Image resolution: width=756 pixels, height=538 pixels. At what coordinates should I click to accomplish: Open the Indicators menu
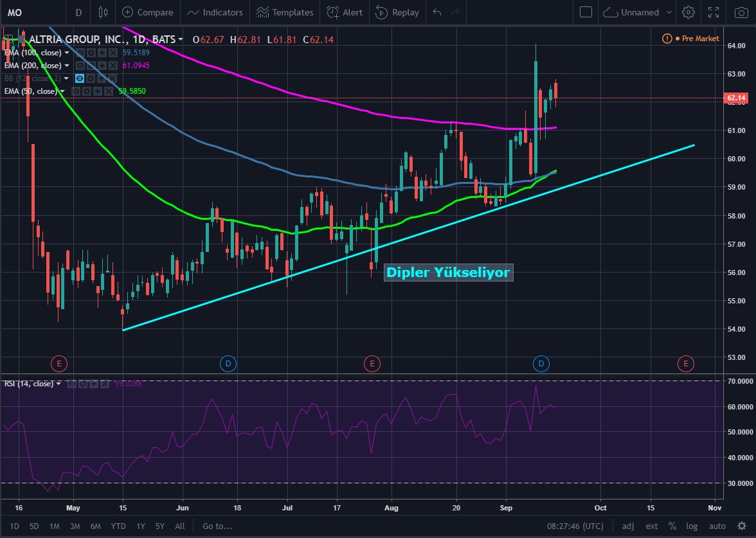215,12
